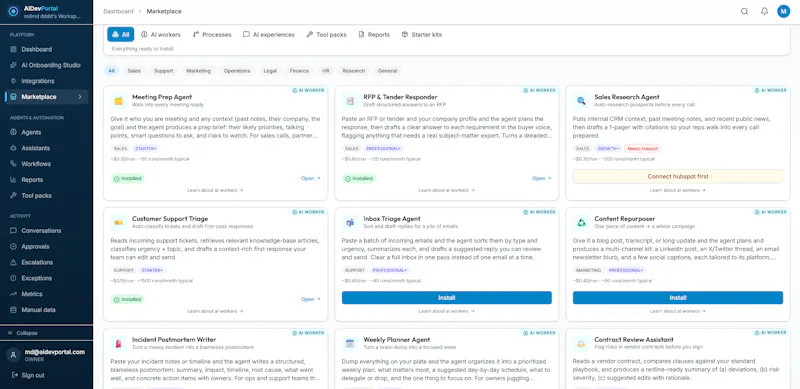
Task: Switch to the Processes tab
Action: (212, 35)
